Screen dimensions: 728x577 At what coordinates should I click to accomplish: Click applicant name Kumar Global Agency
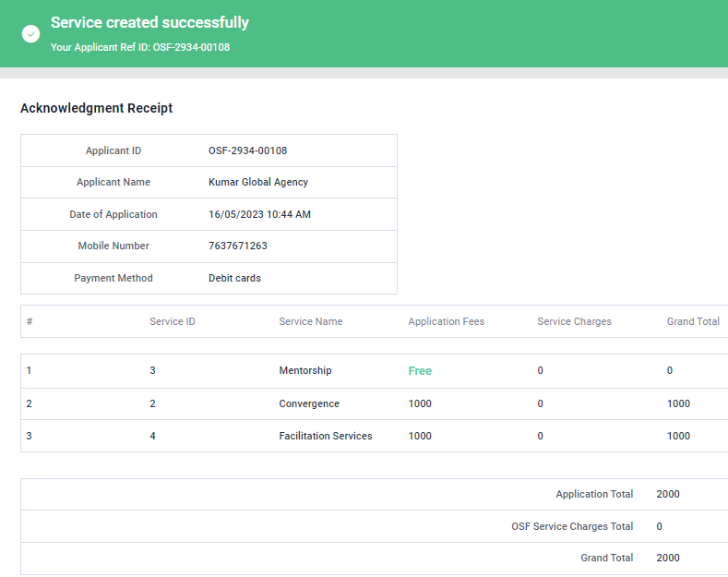pyautogui.click(x=258, y=182)
